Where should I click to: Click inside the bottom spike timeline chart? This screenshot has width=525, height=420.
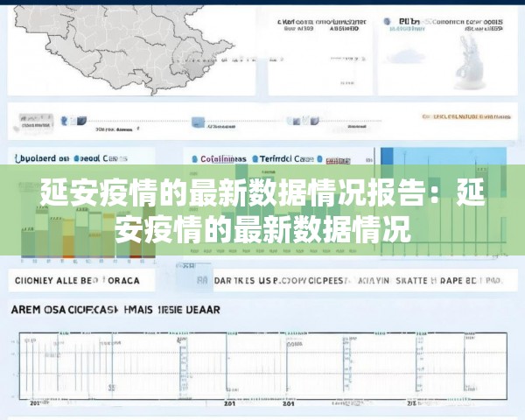[262, 366]
